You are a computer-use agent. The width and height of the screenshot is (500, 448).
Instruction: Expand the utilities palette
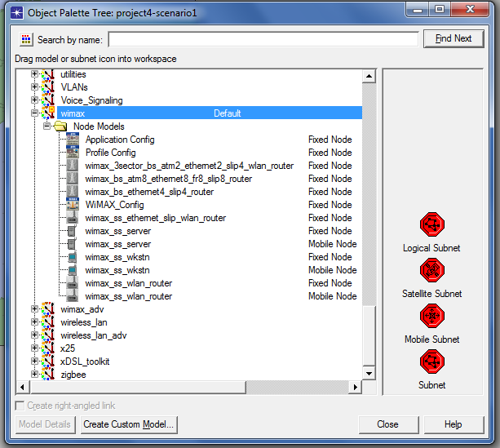[x=34, y=74]
